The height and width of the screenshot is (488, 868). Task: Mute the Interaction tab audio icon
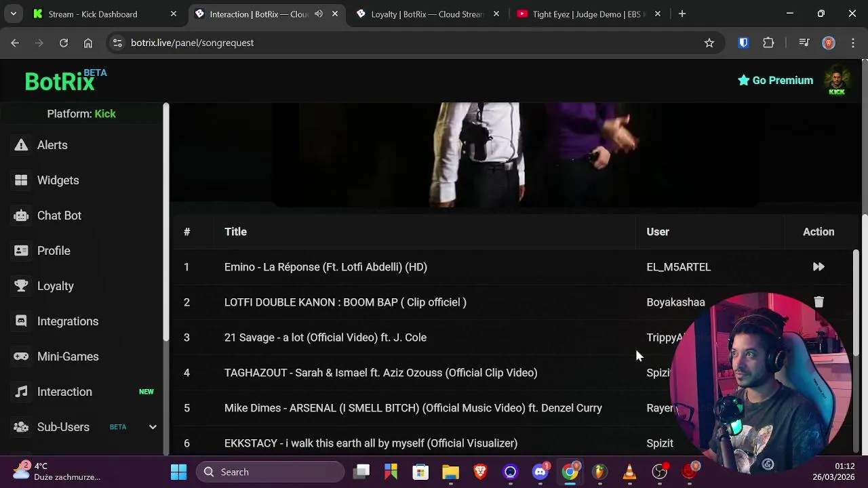319,14
